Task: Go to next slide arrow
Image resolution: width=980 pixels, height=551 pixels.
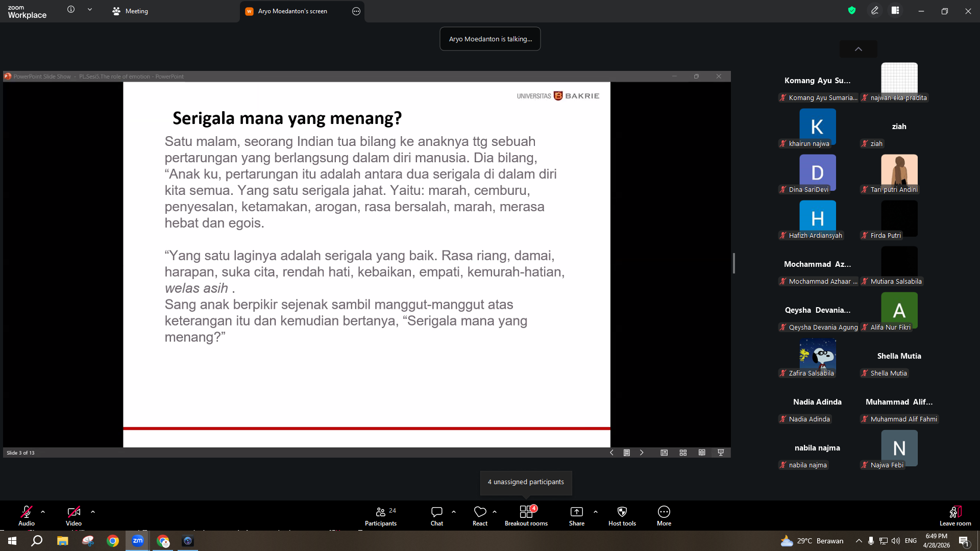Action: click(x=642, y=453)
